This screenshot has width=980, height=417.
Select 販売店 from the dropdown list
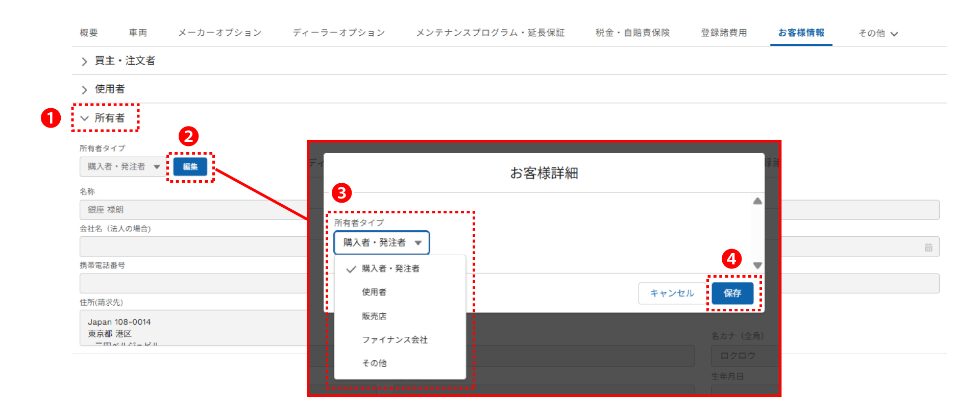coord(374,316)
